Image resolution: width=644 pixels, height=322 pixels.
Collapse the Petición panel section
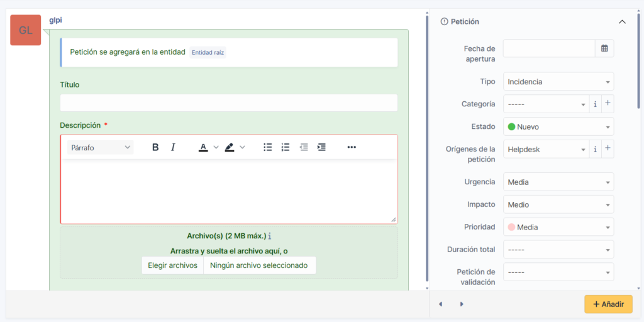tap(622, 21)
